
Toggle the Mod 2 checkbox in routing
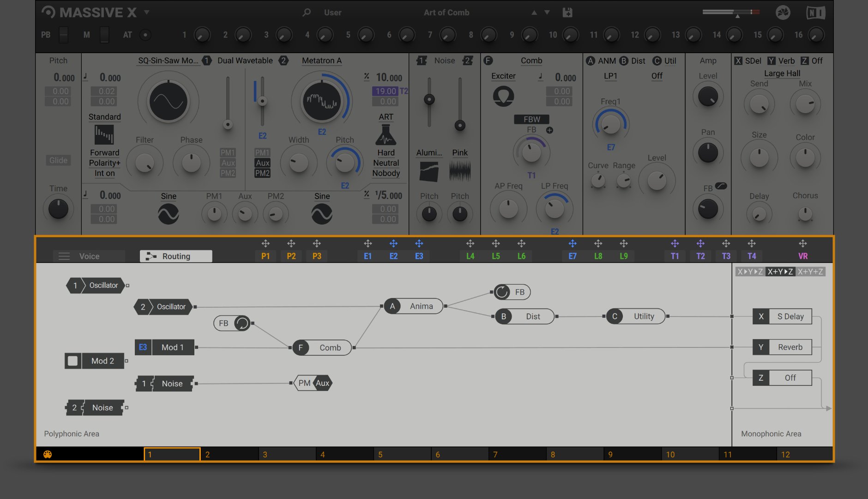pyautogui.click(x=72, y=361)
